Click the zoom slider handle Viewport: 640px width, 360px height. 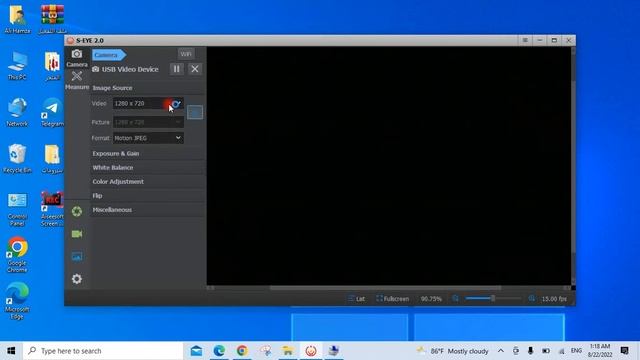(493, 299)
